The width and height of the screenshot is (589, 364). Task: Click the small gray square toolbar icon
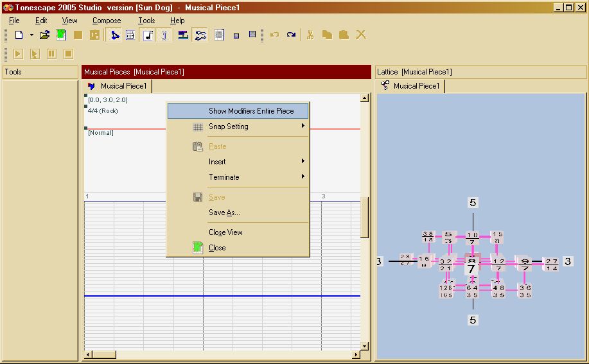pyautogui.click(x=236, y=36)
